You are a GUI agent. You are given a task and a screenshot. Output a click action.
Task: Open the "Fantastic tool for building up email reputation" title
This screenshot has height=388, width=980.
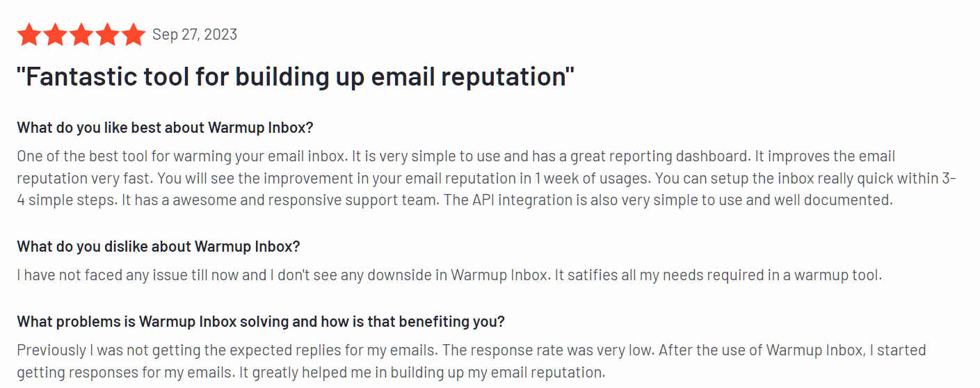click(296, 76)
